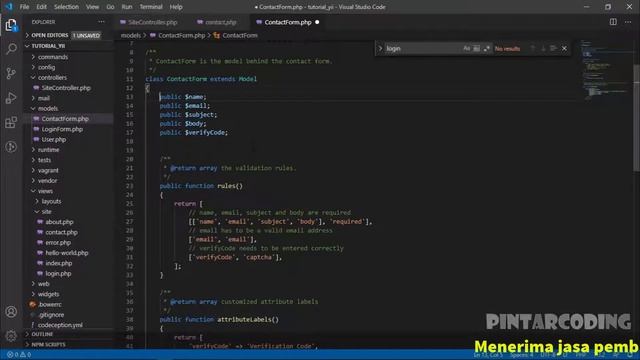Expand the vendor folder
This screenshot has height=360, width=640.
(x=47, y=181)
